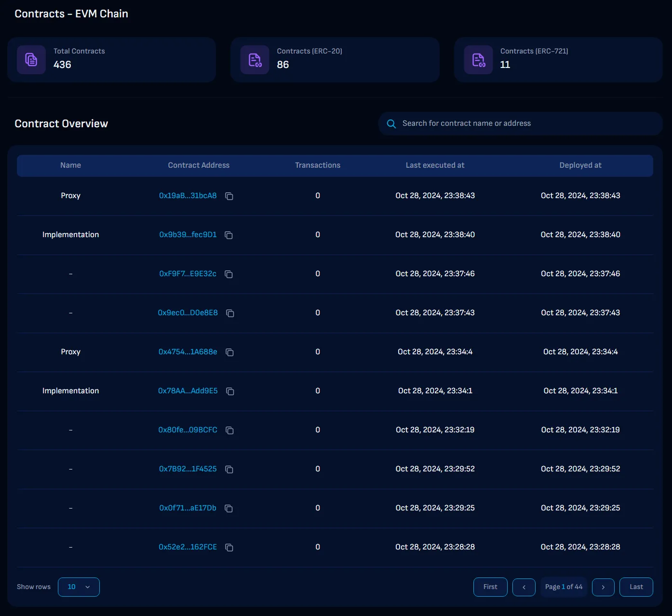The height and width of the screenshot is (616, 672).
Task: Copy address 0xF9F7...E9E32c via copy icon
Action: [x=229, y=274]
